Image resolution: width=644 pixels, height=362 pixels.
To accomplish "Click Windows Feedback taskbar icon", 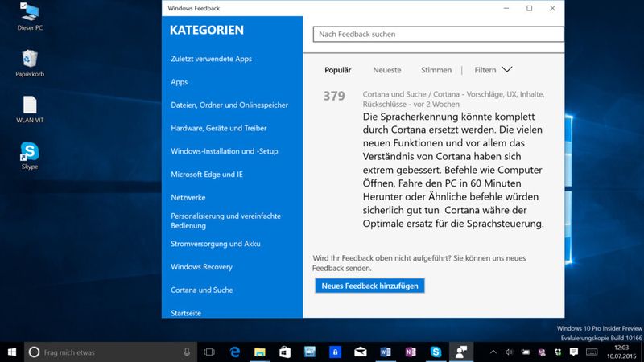I will point(460,352).
